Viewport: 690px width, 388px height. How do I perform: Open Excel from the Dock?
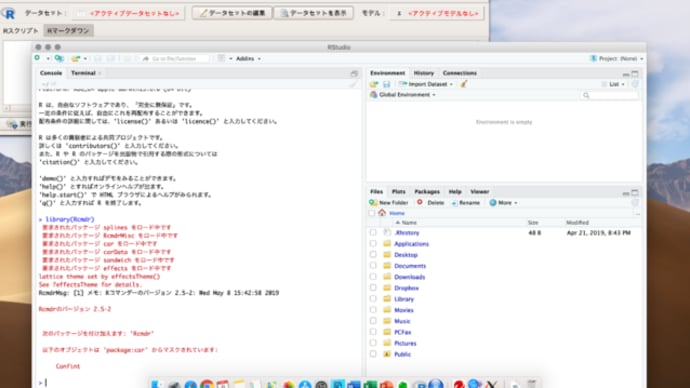371,385
